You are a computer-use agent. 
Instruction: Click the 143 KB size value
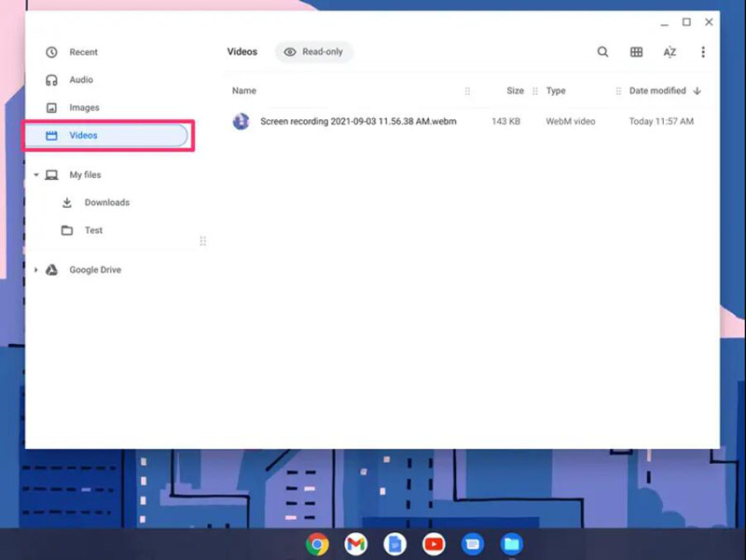tap(505, 122)
